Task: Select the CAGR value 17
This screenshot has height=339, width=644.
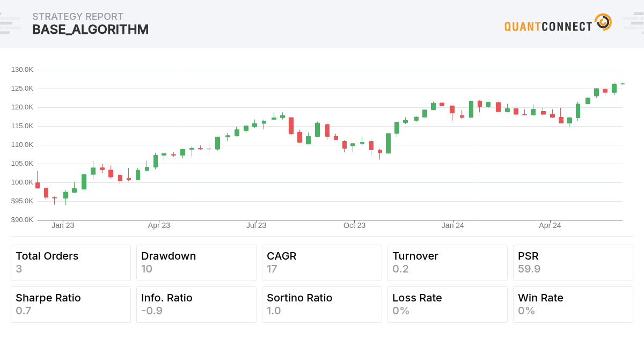Action: point(272,269)
